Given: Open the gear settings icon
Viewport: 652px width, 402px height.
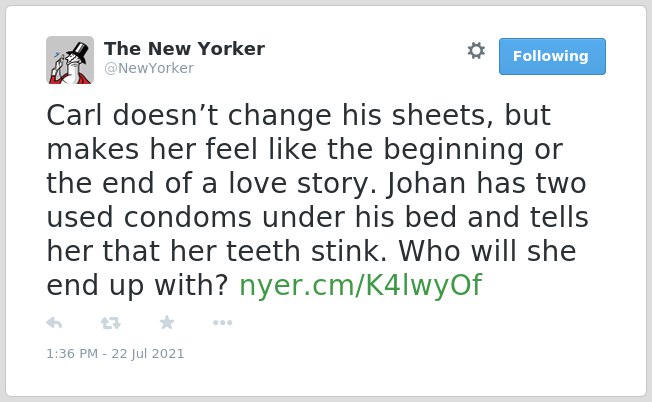Looking at the screenshot, I should 476,51.
